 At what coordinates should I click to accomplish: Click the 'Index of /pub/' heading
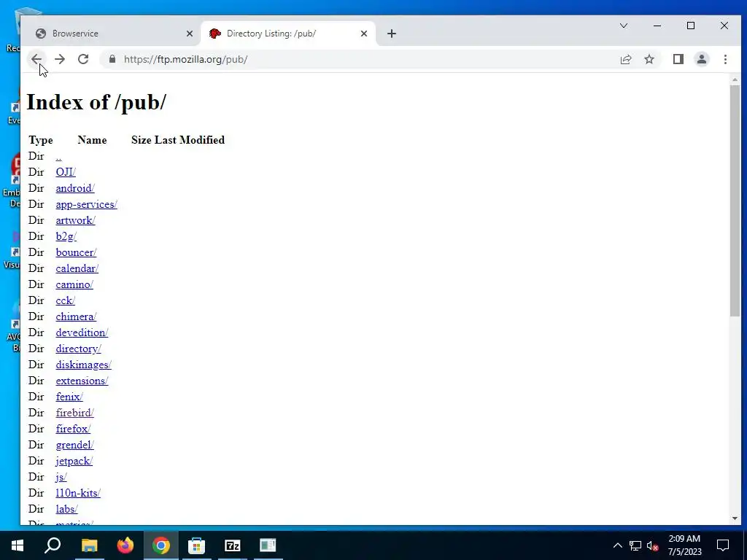point(96,102)
